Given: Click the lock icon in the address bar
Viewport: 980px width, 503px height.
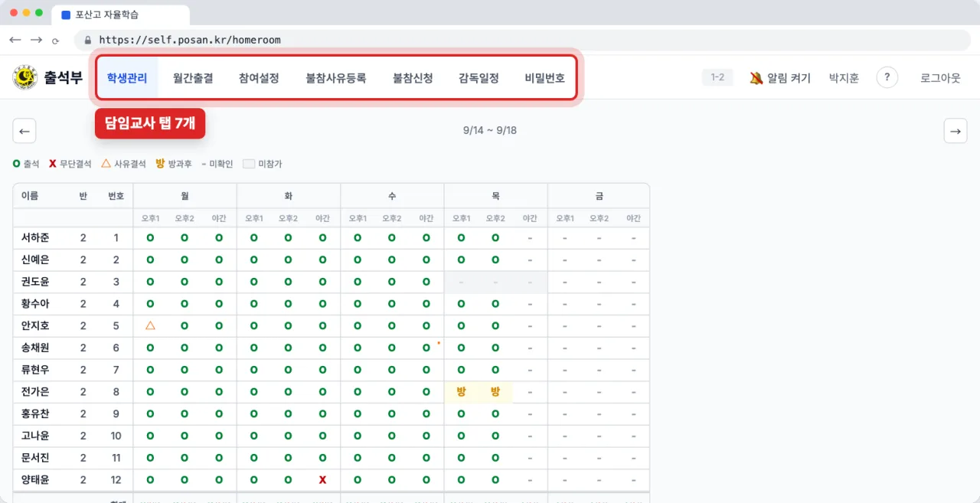Looking at the screenshot, I should click(x=88, y=40).
